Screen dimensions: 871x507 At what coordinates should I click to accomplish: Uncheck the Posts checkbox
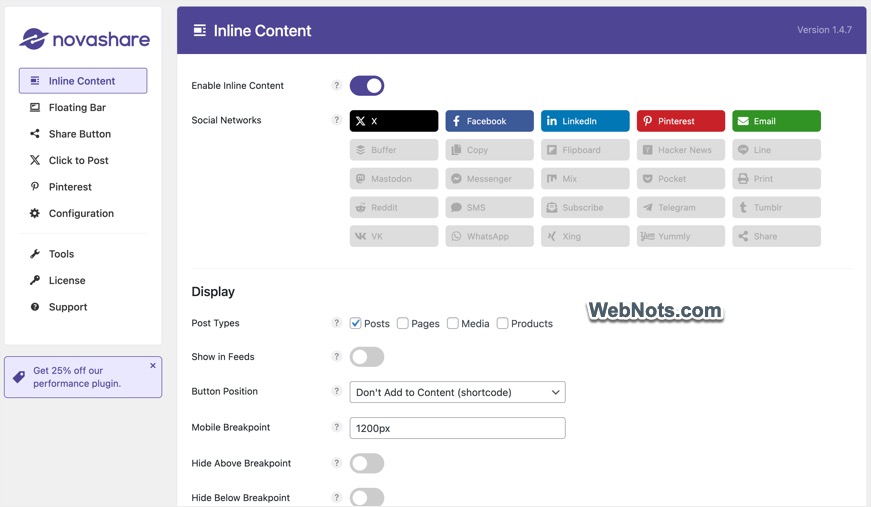tap(355, 324)
